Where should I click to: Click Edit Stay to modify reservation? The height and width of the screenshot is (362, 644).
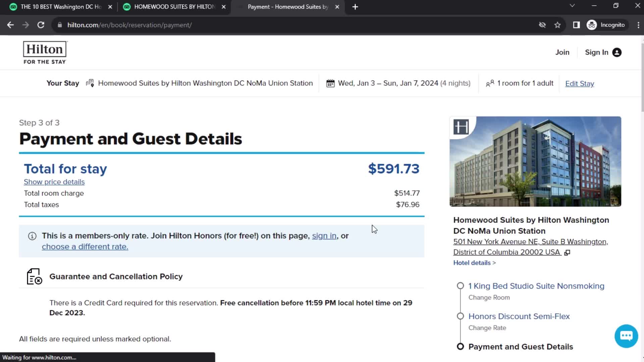[x=579, y=83]
